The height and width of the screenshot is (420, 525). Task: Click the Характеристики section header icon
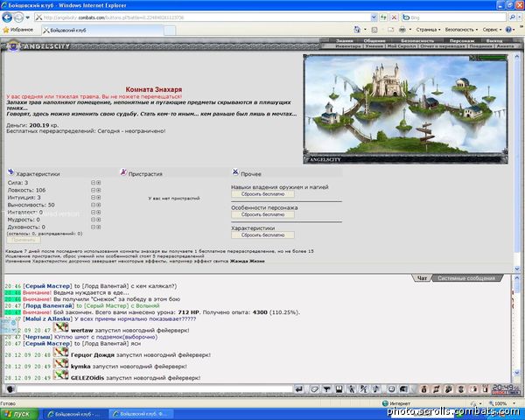(x=11, y=172)
